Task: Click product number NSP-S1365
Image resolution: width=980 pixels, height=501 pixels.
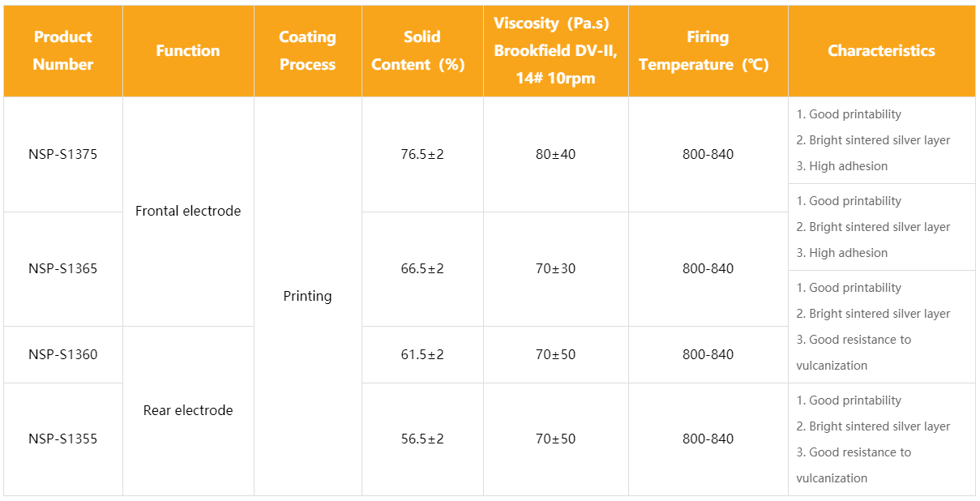Action: pos(63,269)
